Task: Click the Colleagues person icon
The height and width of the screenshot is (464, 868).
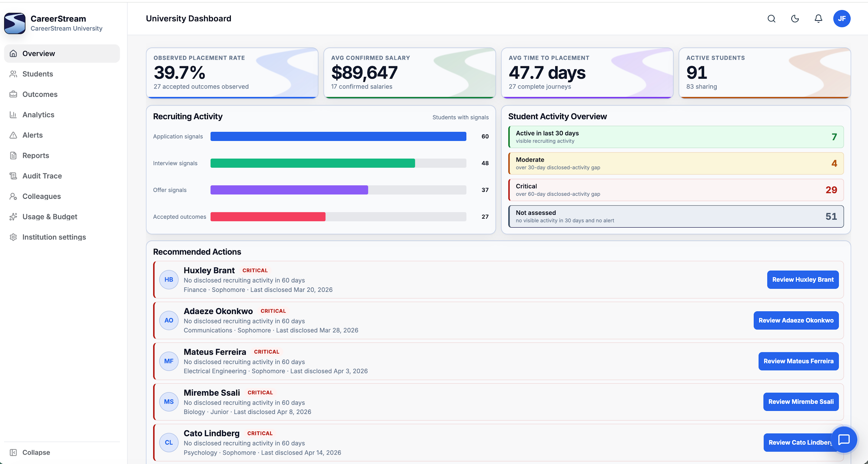Action: [13, 196]
